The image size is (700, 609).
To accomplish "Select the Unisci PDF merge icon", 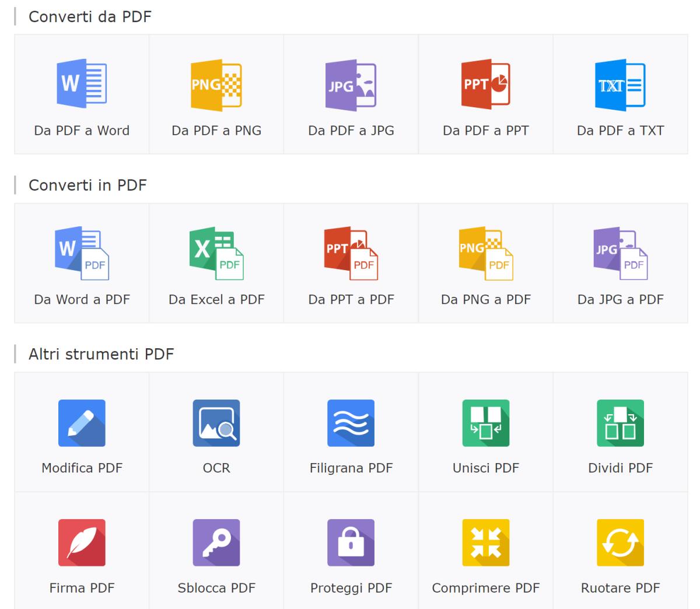I will [x=486, y=423].
